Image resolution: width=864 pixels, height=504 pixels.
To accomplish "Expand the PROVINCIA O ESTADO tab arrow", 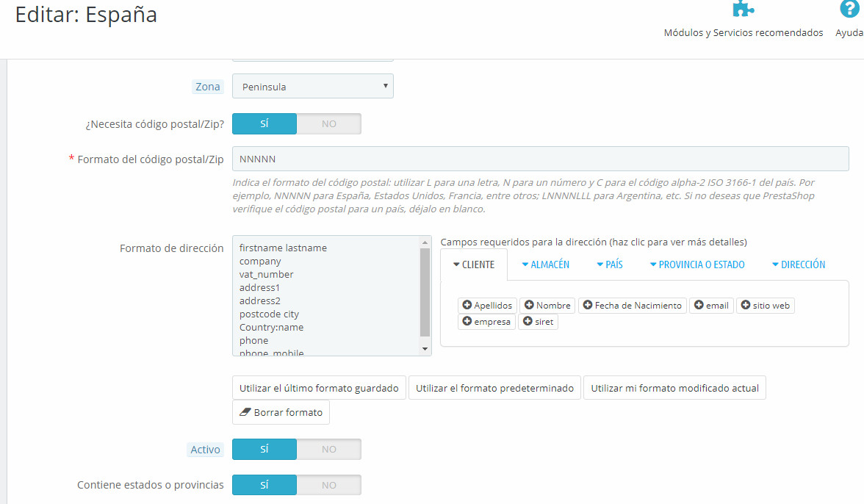I will (654, 265).
